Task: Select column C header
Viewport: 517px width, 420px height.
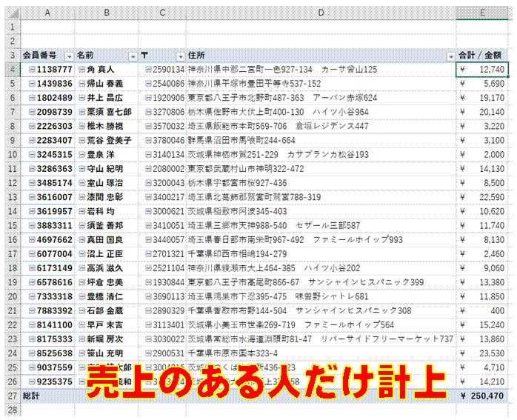Action: click(x=162, y=13)
